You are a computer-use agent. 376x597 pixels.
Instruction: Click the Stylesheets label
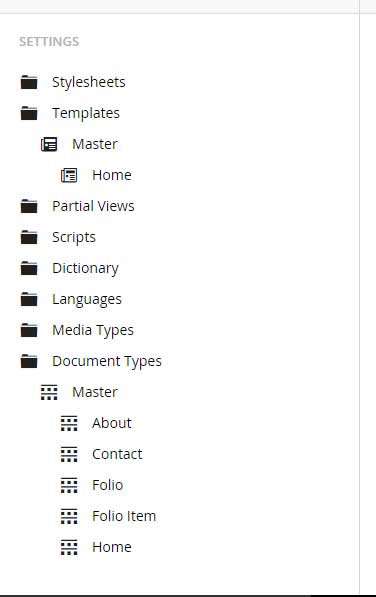89,82
